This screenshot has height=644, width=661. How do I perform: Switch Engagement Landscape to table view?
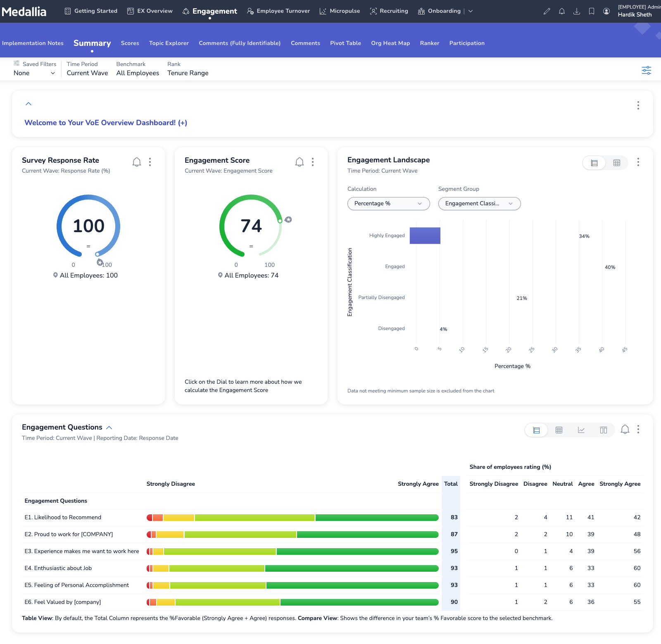coord(616,163)
